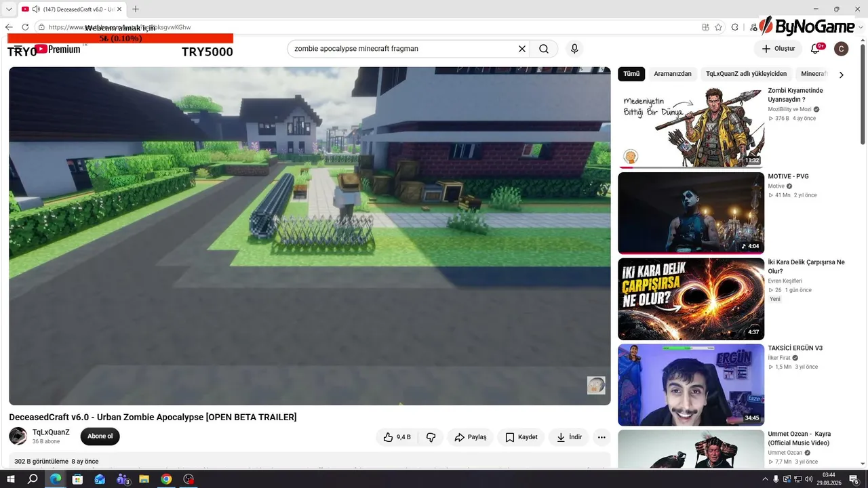Image resolution: width=868 pixels, height=488 pixels.
Task: Clear the search box with the X icon
Action: point(522,49)
